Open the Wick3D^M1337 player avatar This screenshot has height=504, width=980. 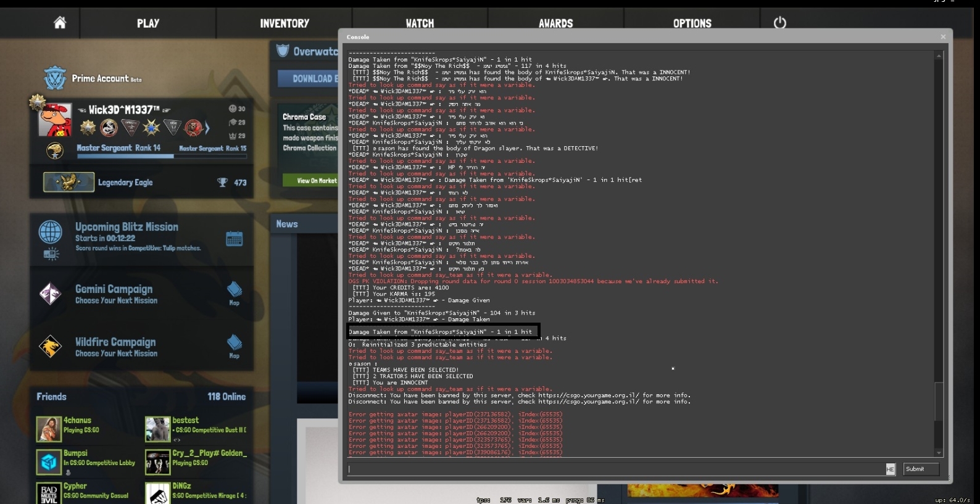[x=55, y=120]
